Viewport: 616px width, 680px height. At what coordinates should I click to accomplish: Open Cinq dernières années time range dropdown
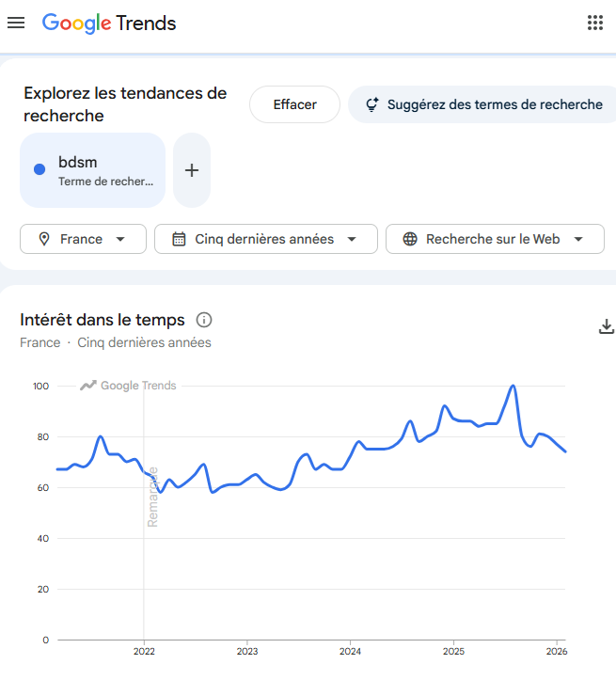pos(265,239)
